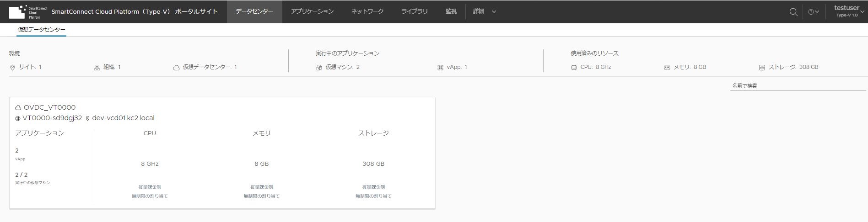The image size is (868, 222).
Task: Open the 監視 tab
Action: tap(451, 11)
